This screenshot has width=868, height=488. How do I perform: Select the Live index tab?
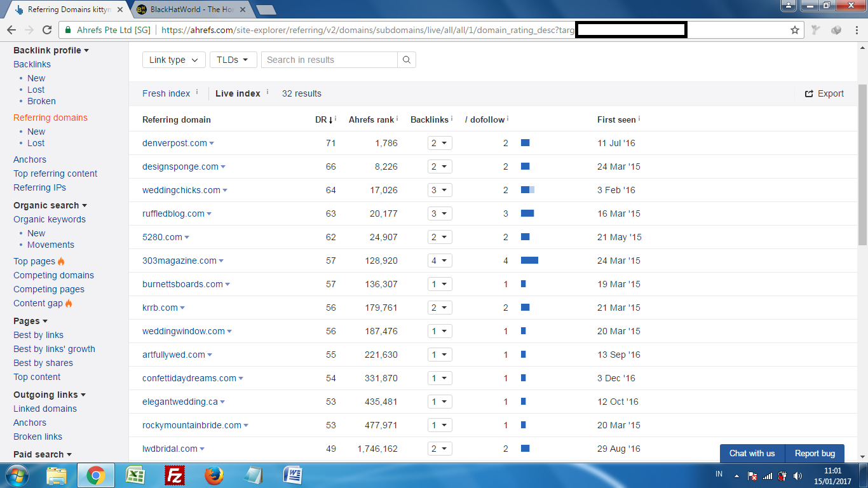(x=238, y=93)
